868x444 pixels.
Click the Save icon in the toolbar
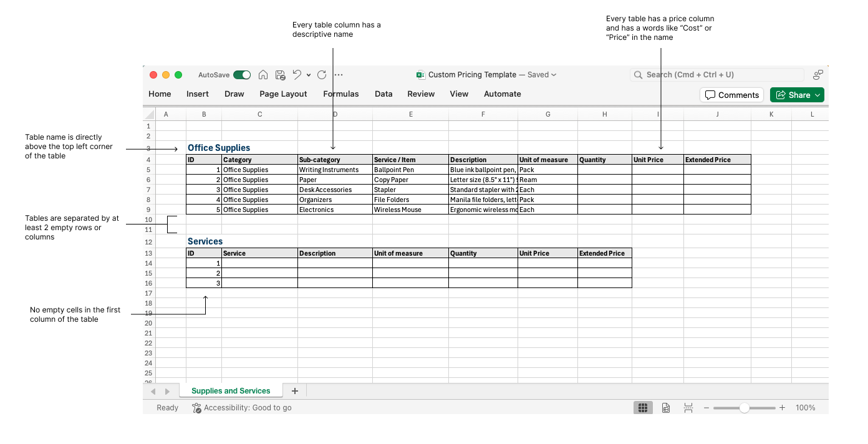click(279, 74)
